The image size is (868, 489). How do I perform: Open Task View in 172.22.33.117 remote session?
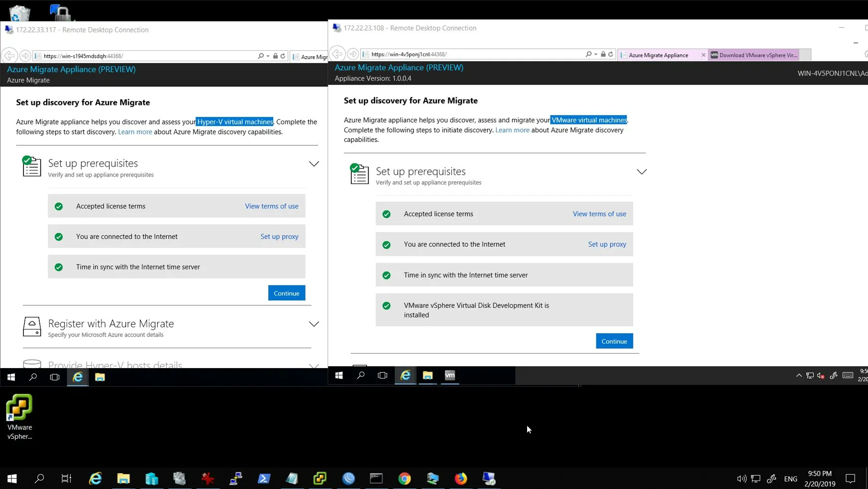[x=55, y=377]
